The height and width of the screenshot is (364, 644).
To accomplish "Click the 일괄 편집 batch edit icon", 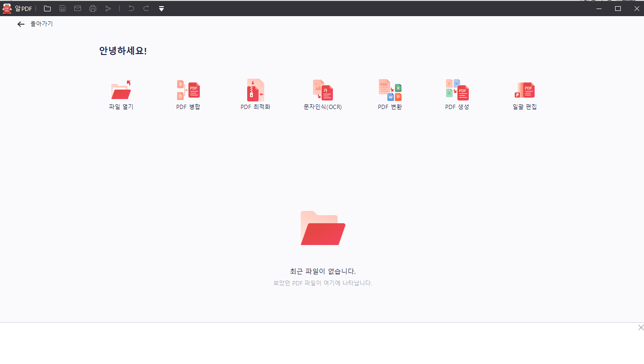I will (x=525, y=90).
